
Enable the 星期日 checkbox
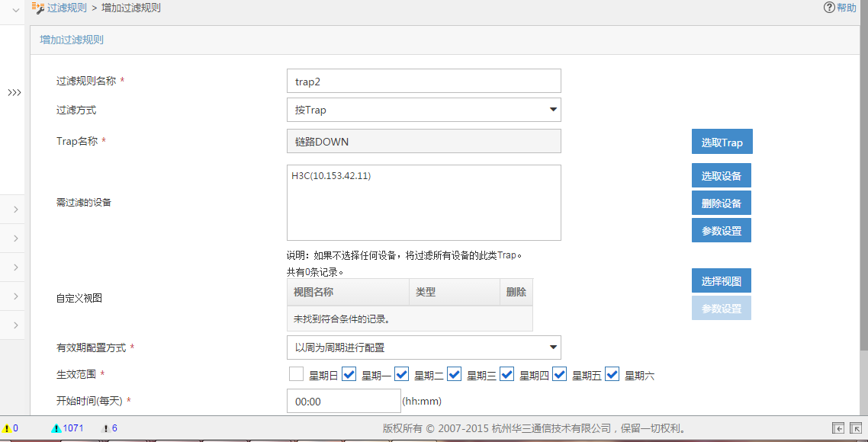click(x=296, y=374)
